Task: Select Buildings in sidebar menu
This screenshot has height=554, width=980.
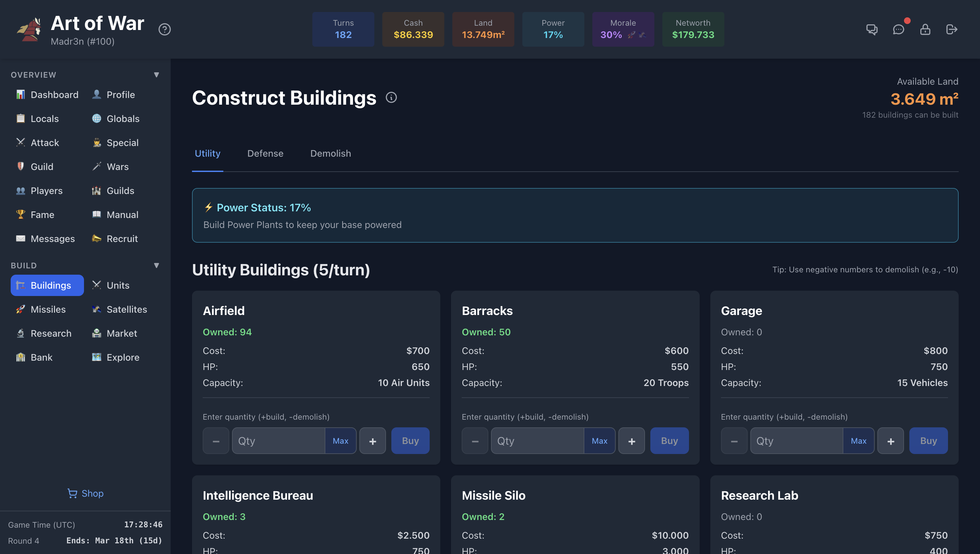Action: [x=47, y=285]
